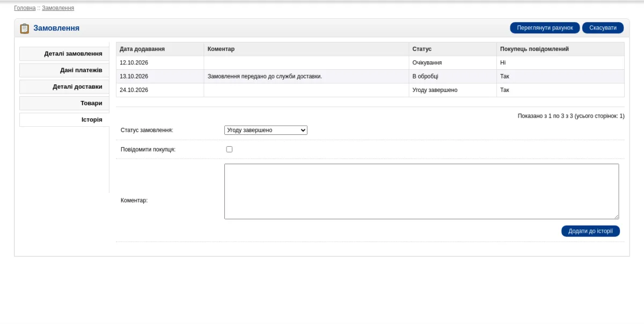This screenshot has width=644, height=324.
Task: Focus the Коментар text area
Action: [x=421, y=191]
